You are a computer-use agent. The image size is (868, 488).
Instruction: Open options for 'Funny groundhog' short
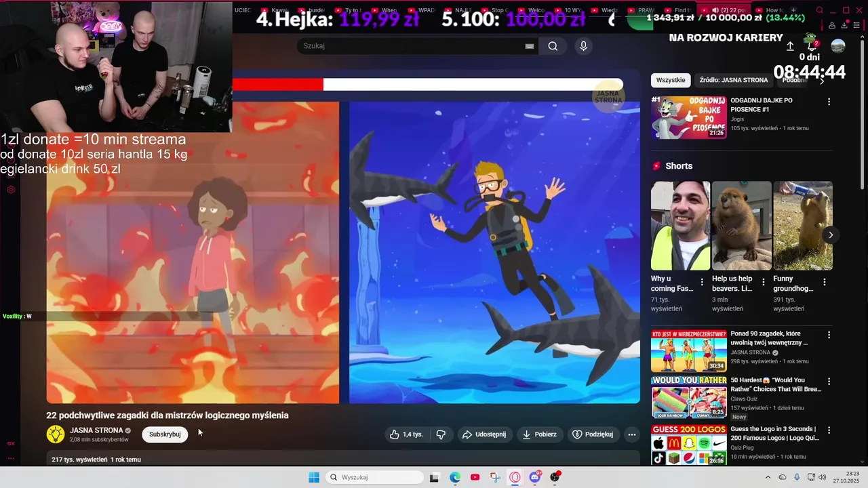pyautogui.click(x=825, y=282)
